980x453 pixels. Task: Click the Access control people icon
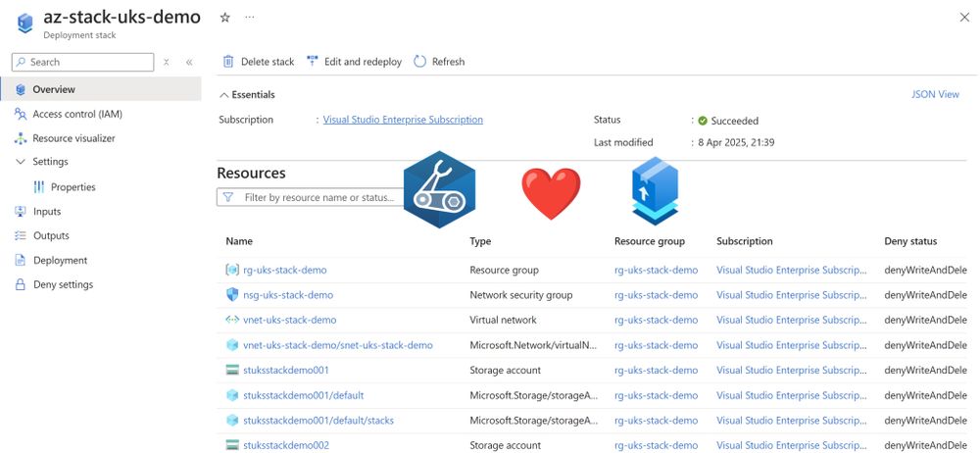pos(21,114)
